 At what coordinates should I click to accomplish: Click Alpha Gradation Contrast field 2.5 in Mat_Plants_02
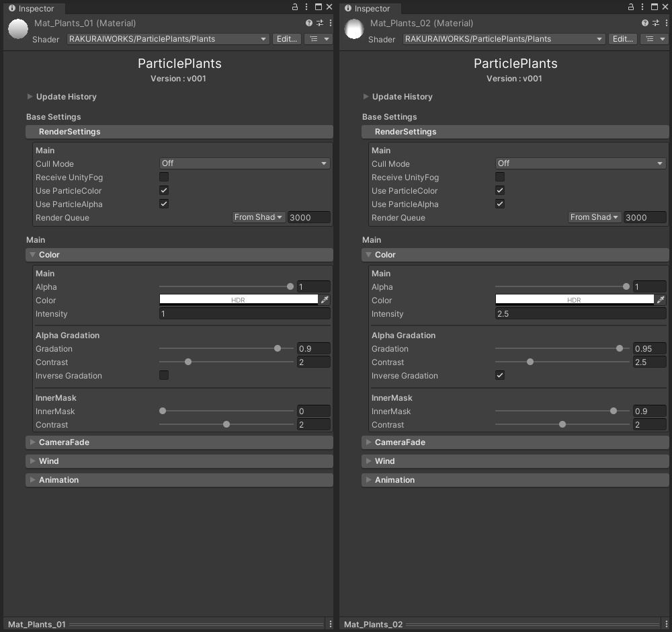point(649,362)
